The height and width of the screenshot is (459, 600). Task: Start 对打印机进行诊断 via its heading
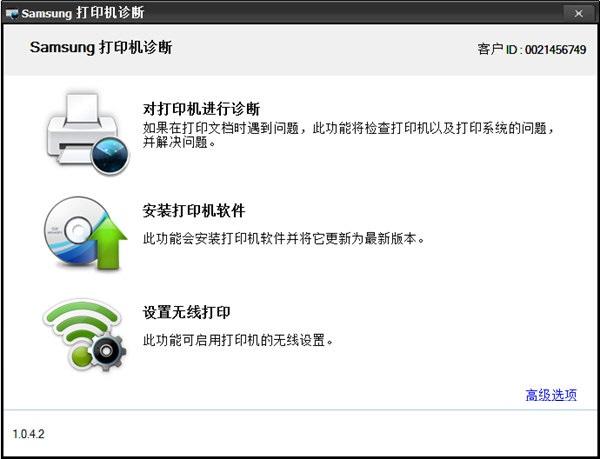coord(201,109)
